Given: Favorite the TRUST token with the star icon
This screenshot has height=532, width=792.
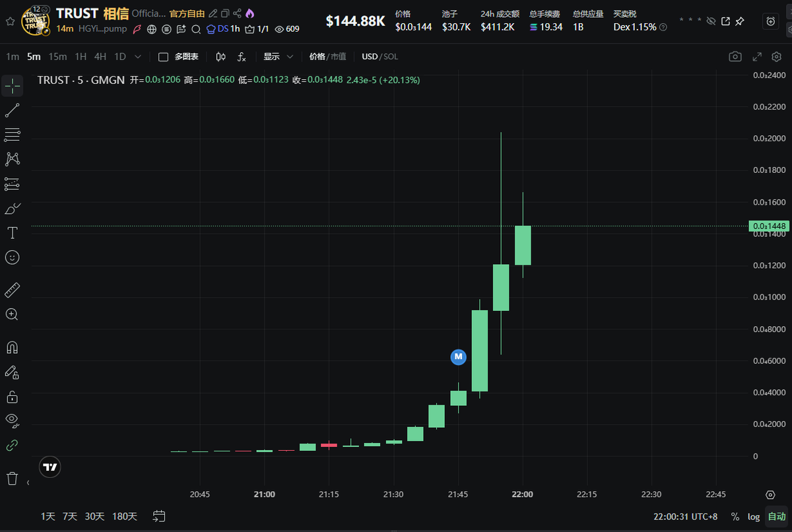Looking at the screenshot, I should (x=10, y=21).
